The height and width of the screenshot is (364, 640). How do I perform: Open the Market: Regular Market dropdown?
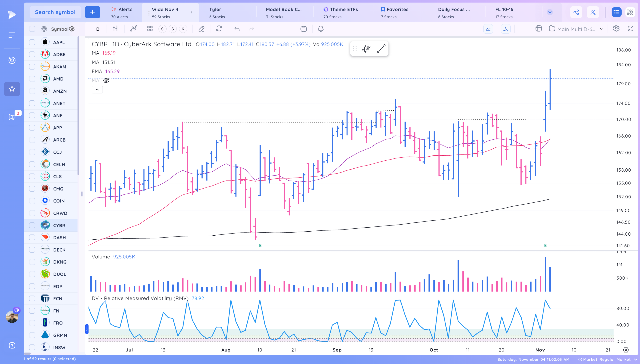(608, 360)
